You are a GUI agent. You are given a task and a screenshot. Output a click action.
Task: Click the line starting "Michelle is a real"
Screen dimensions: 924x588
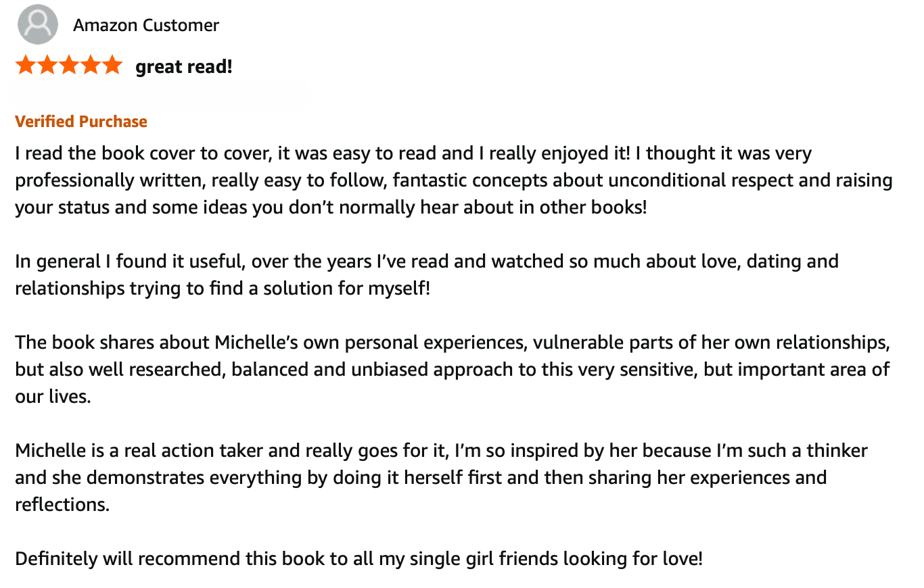pyautogui.click(x=441, y=451)
